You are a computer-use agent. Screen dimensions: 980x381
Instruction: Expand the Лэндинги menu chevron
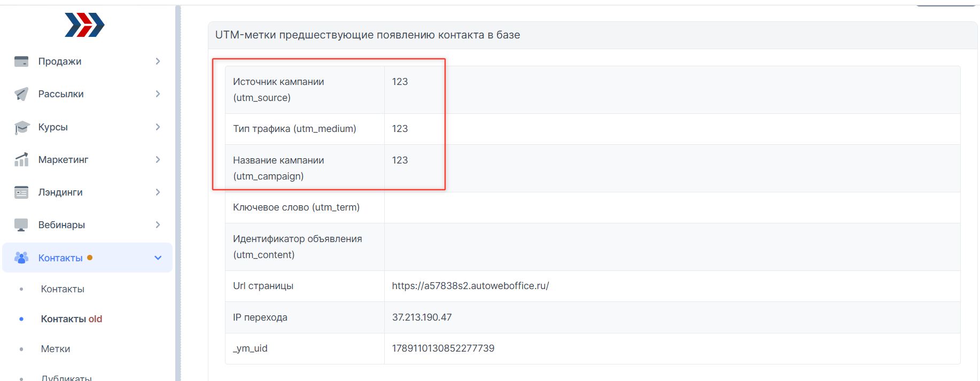click(x=158, y=192)
